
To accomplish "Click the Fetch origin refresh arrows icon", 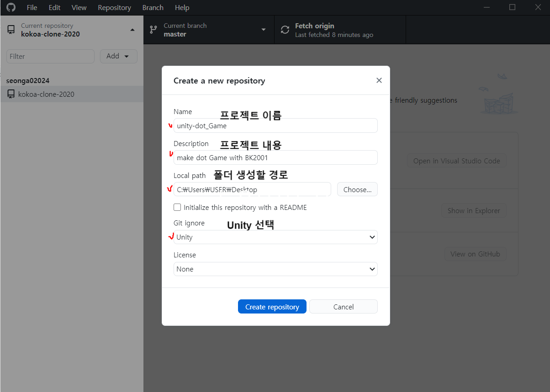I will 285,30.
